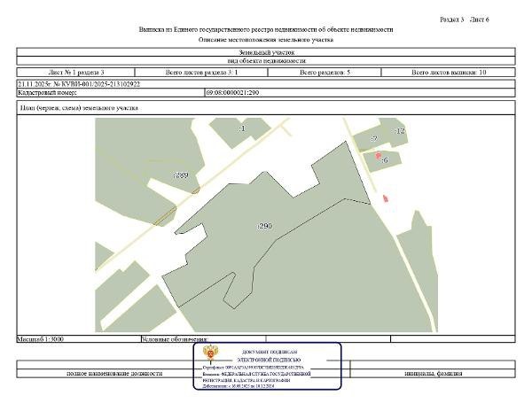Click the parcel label ":12" on the map
Viewport: 532px width, 411px height.
[400, 131]
